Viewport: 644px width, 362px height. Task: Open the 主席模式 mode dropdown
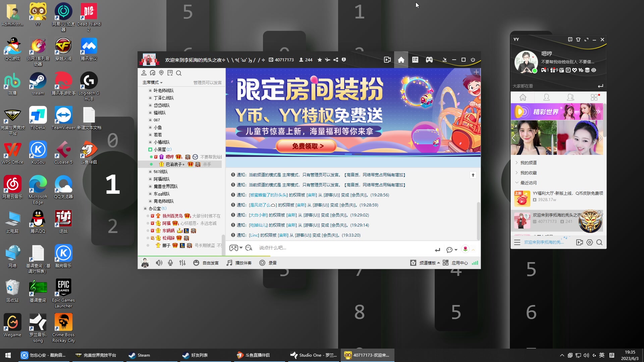[x=152, y=82]
